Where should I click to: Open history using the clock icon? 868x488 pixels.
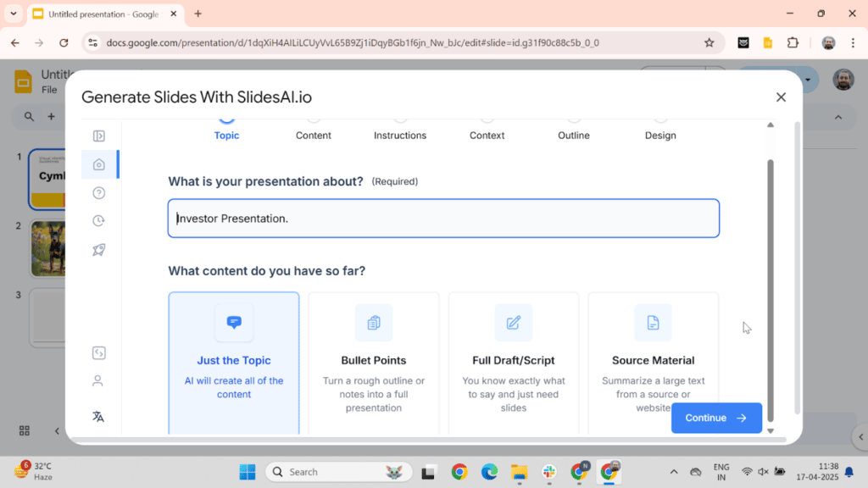coord(98,220)
